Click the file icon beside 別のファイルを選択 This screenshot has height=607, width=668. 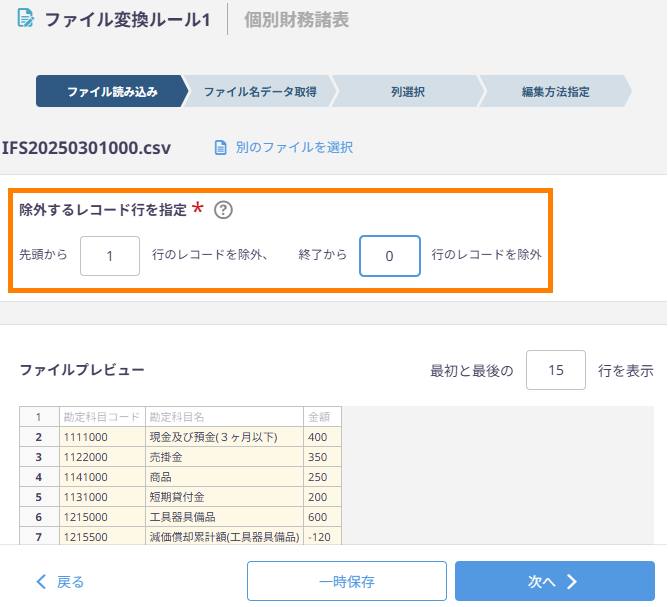220,148
